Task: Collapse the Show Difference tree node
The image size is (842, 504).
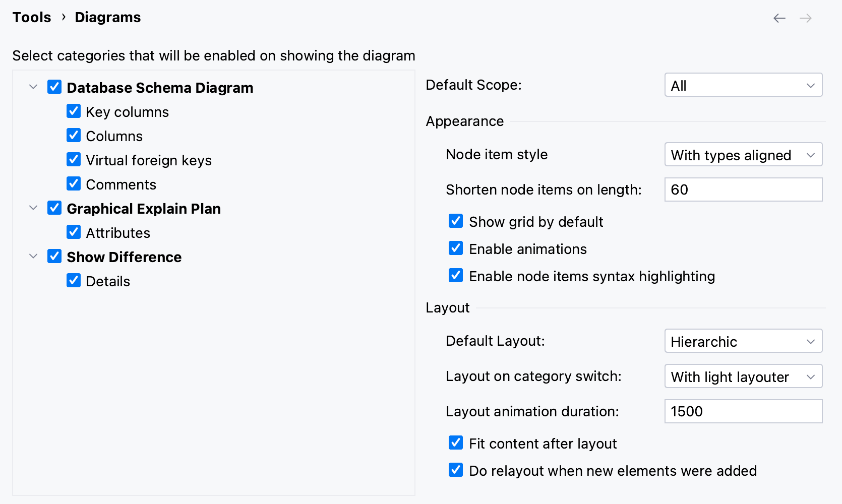Action: coord(33,256)
